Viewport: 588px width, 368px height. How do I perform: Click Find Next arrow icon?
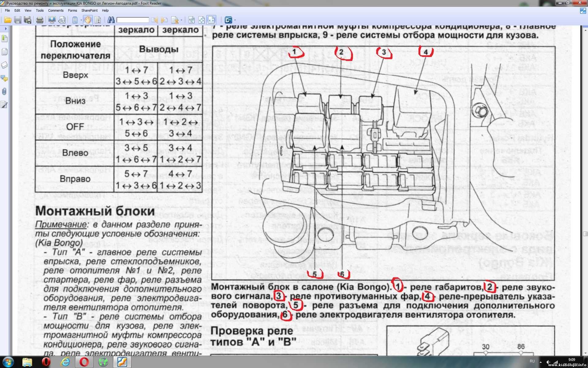click(164, 20)
